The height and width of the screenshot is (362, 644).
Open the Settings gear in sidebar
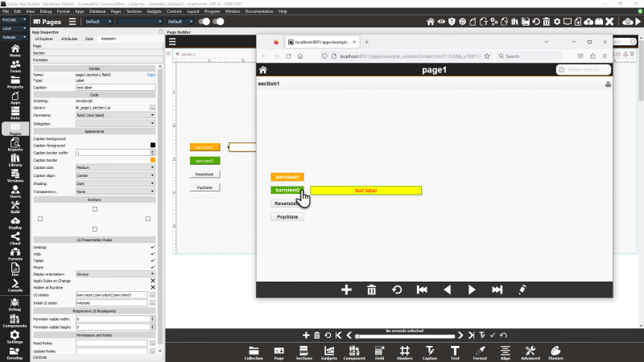(14, 337)
